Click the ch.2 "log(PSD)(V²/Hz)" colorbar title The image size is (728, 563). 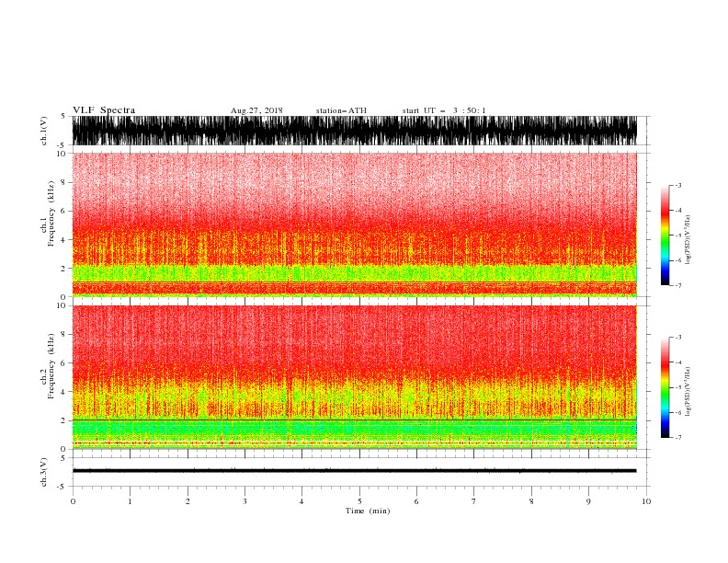click(688, 392)
